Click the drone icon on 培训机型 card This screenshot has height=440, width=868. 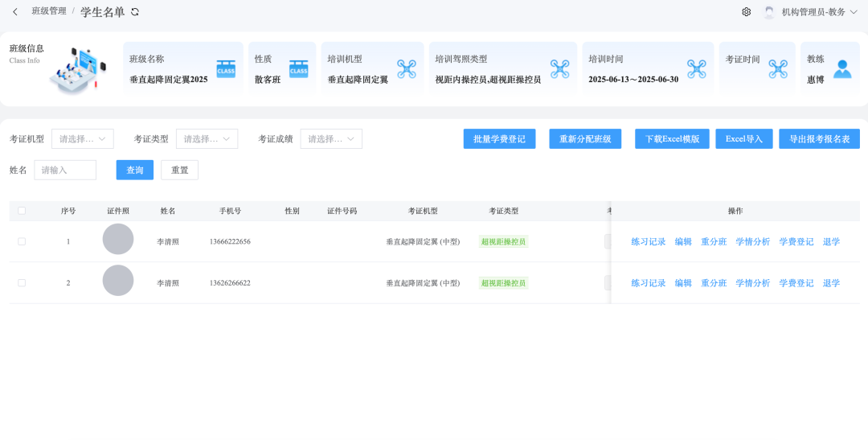pyautogui.click(x=407, y=69)
